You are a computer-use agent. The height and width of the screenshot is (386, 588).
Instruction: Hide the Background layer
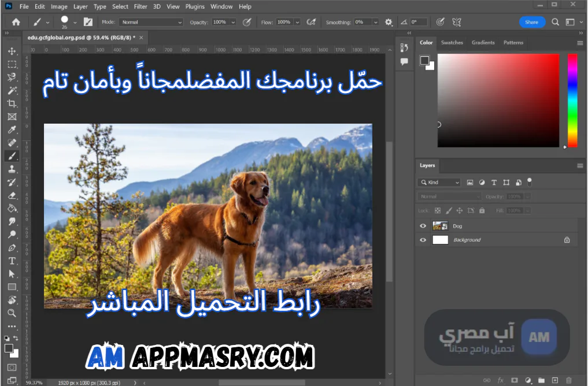point(423,240)
